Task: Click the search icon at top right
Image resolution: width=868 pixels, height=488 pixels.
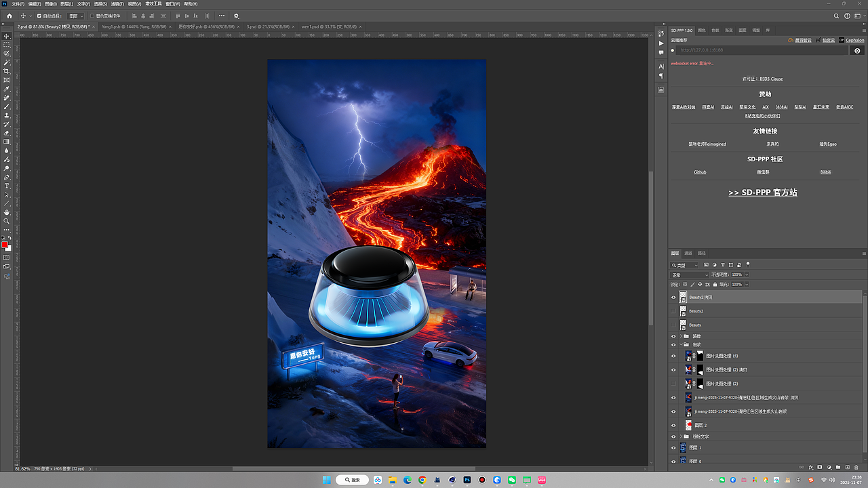Action: pyautogui.click(x=837, y=16)
